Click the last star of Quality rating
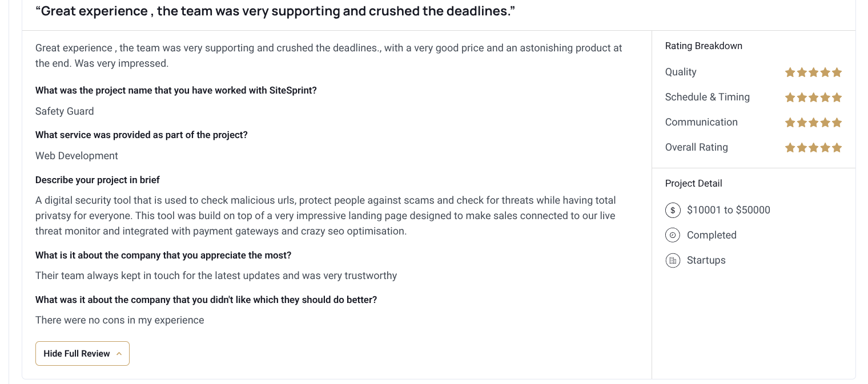Image resolution: width=868 pixels, height=384 pixels. 837,72
